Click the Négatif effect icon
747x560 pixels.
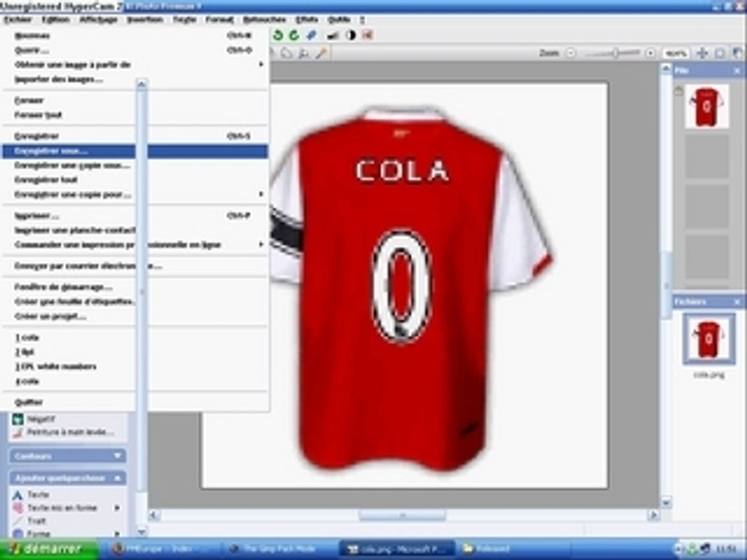coord(18,419)
